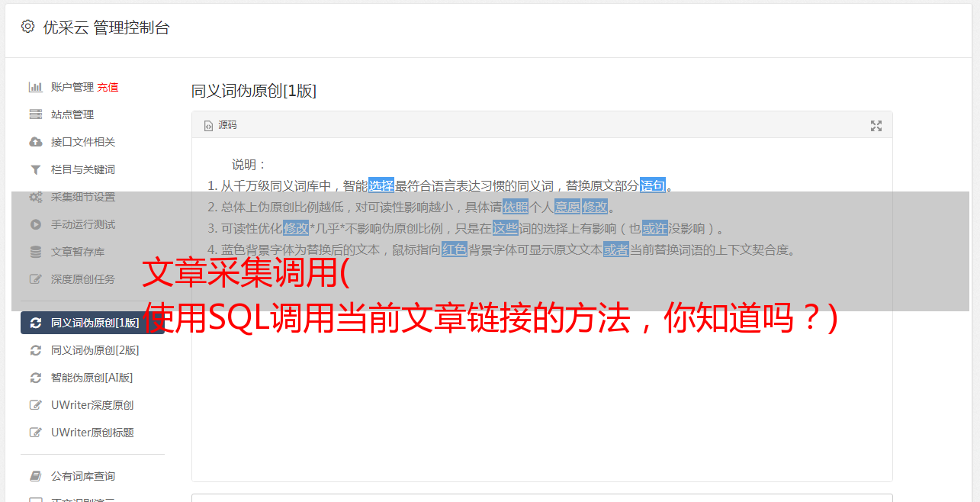Open 账户管理 sidebar entry

tap(72, 87)
